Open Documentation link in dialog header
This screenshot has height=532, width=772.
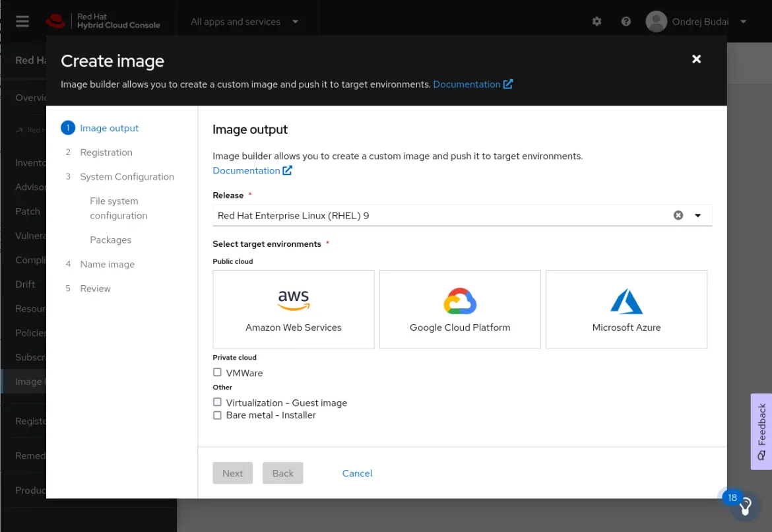[x=466, y=84]
